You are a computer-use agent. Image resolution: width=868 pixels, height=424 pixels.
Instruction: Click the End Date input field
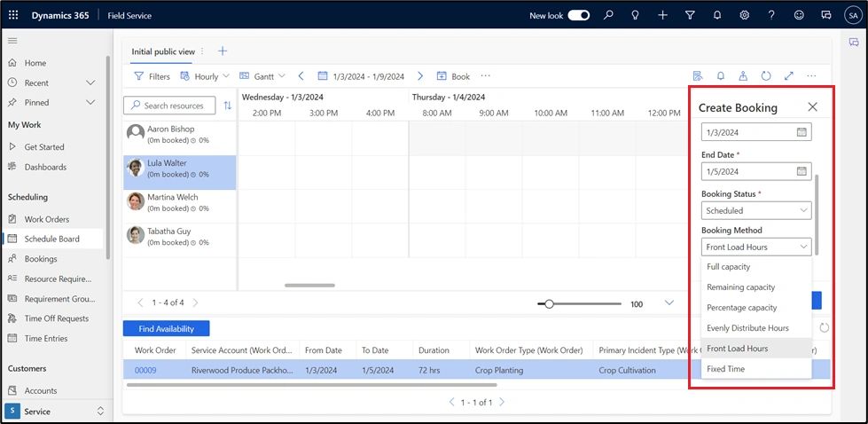756,171
